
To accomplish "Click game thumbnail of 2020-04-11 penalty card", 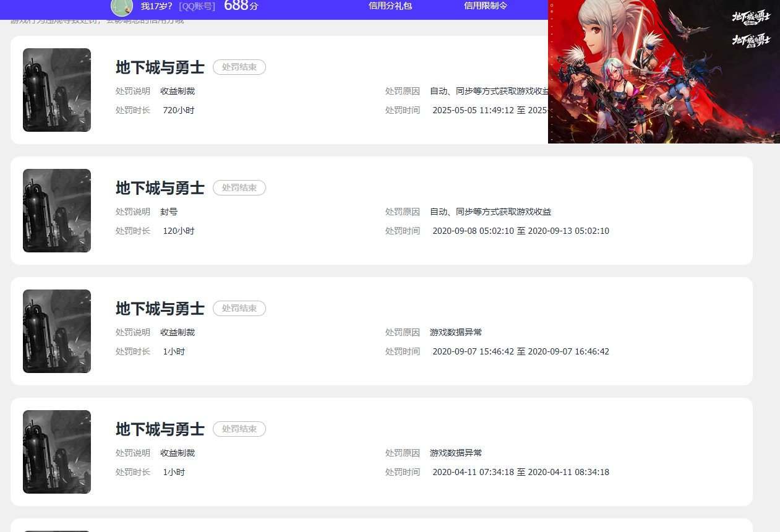I will tap(57, 452).
